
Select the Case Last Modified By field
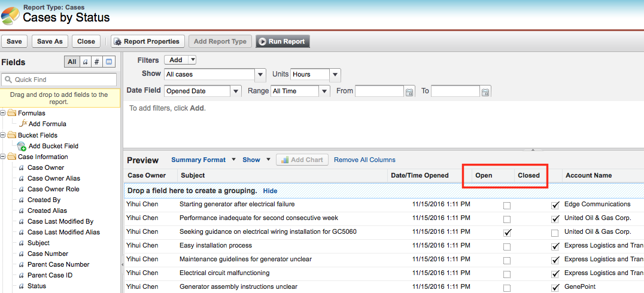(60, 221)
